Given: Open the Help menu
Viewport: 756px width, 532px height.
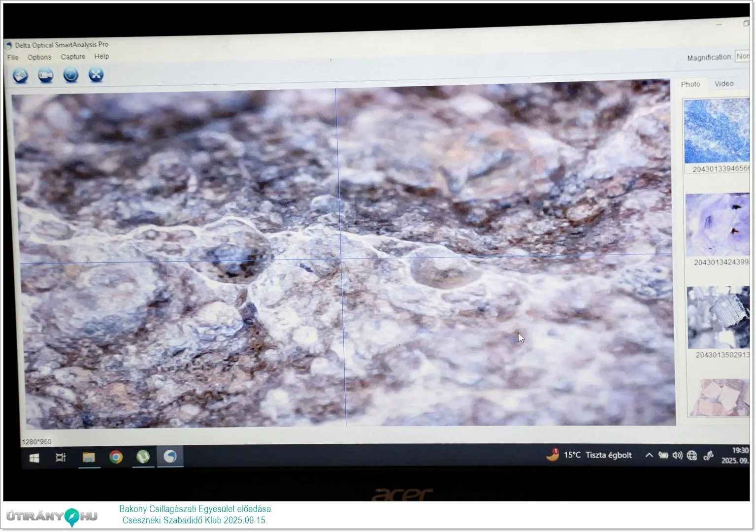Looking at the screenshot, I should pos(101,56).
